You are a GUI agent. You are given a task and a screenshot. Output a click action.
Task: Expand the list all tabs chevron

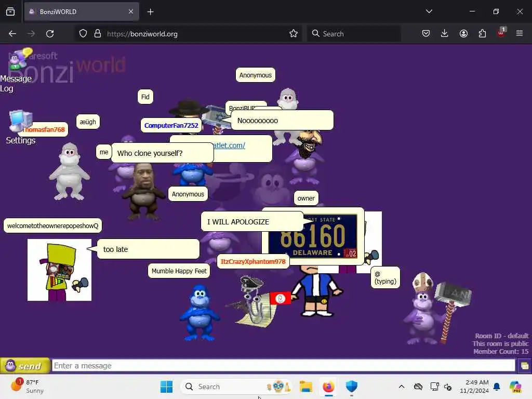[429, 11]
